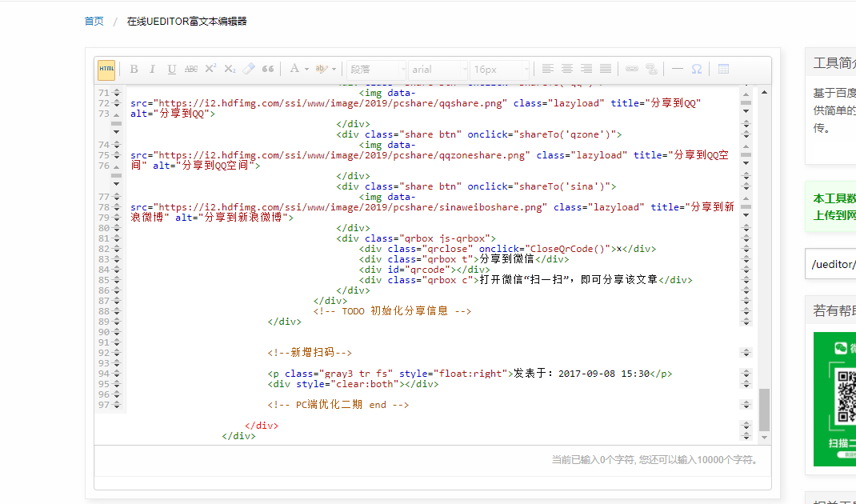The height and width of the screenshot is (504, 856).
Task: Open the paragraph format dropdown
Action: (377, 70)
